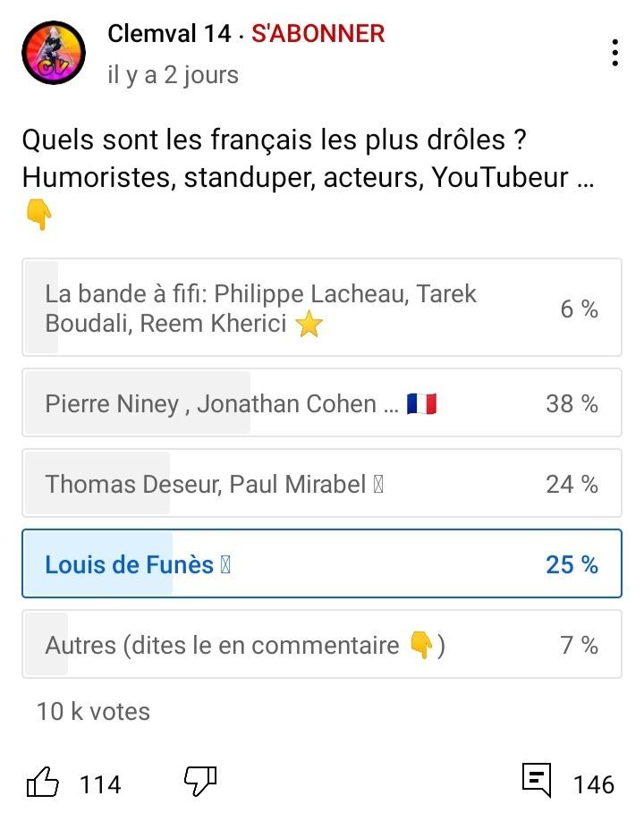Tap the Clemval 14 channel avatar
644x830 pixels.
click(54, 53)
